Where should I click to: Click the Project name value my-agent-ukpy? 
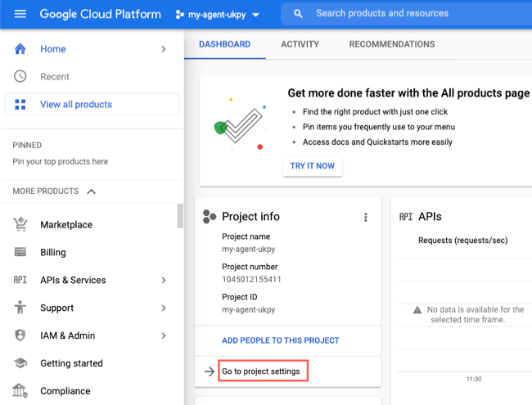click(x=248, y=250)
